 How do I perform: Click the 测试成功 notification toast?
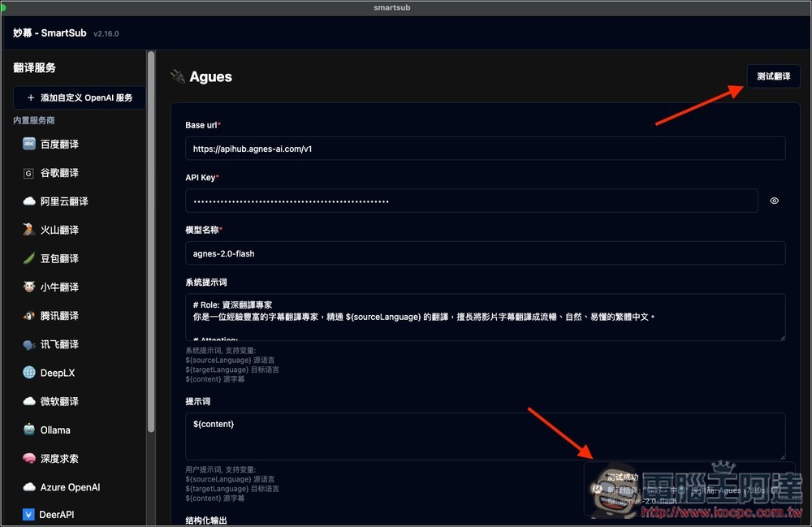[x=690, y=489]
